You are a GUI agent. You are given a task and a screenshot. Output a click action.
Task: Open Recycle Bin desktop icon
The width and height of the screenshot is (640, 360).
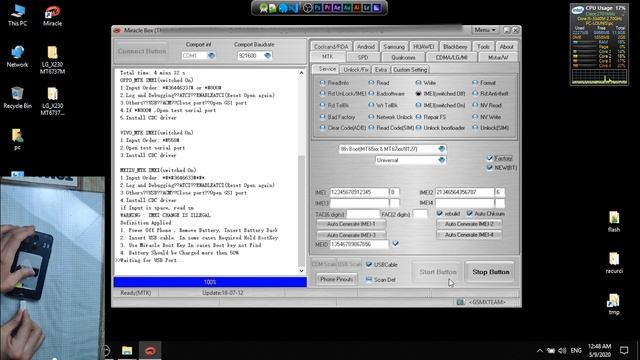tap(17, 98)
